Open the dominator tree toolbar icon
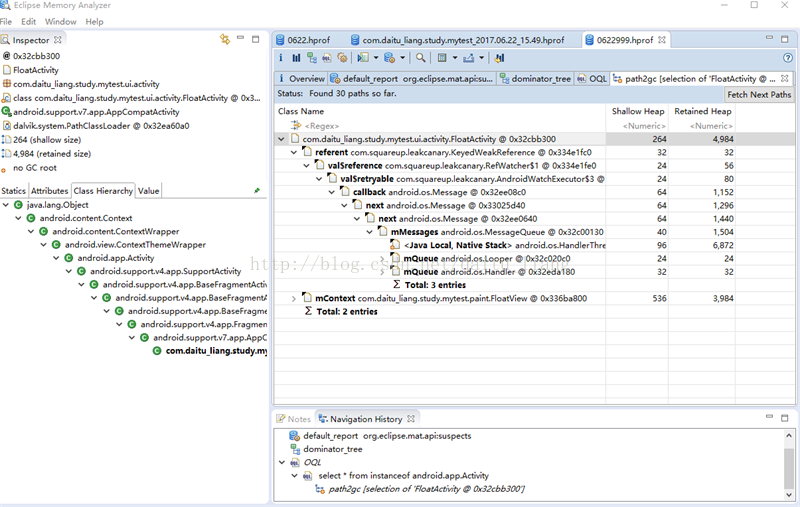The width and height of the screenshot is (800, 507). click(312, 58)
